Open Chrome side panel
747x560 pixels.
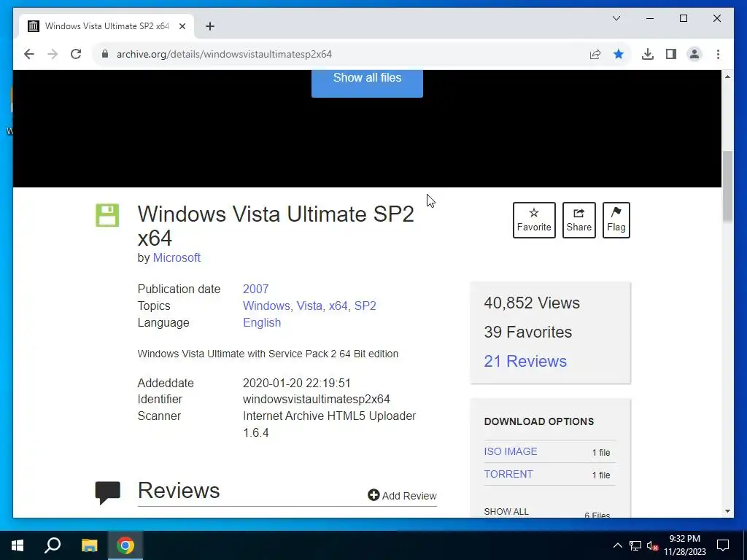click(671, 54)
